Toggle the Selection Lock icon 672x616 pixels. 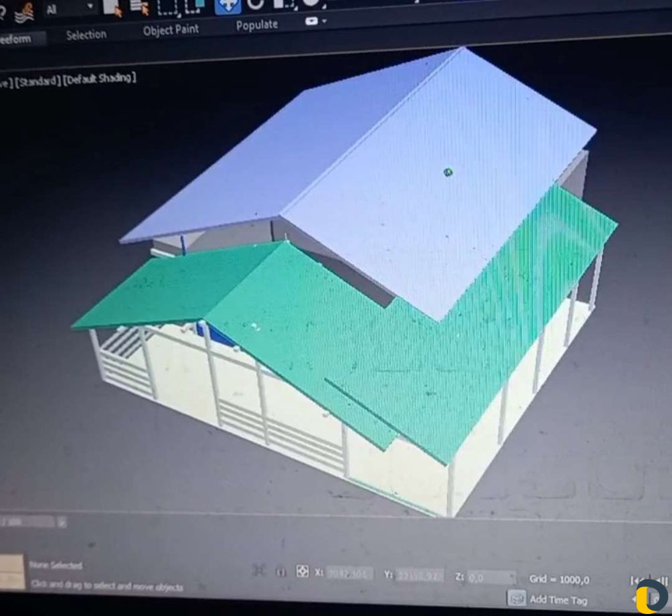pos(281,571)
